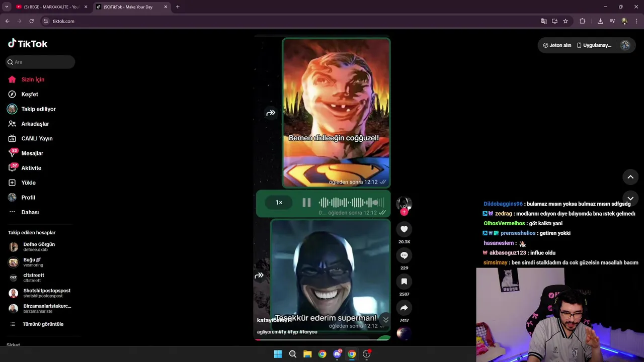Open a new browser tab
Viewport: 644px width, 362px height.
pyautogui.click(x=178, y=7)
